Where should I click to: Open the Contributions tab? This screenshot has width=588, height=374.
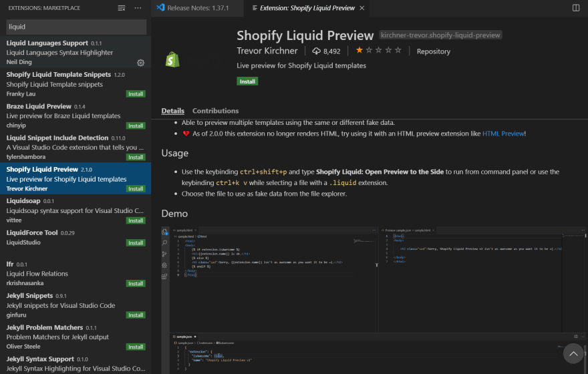(216, 111)
